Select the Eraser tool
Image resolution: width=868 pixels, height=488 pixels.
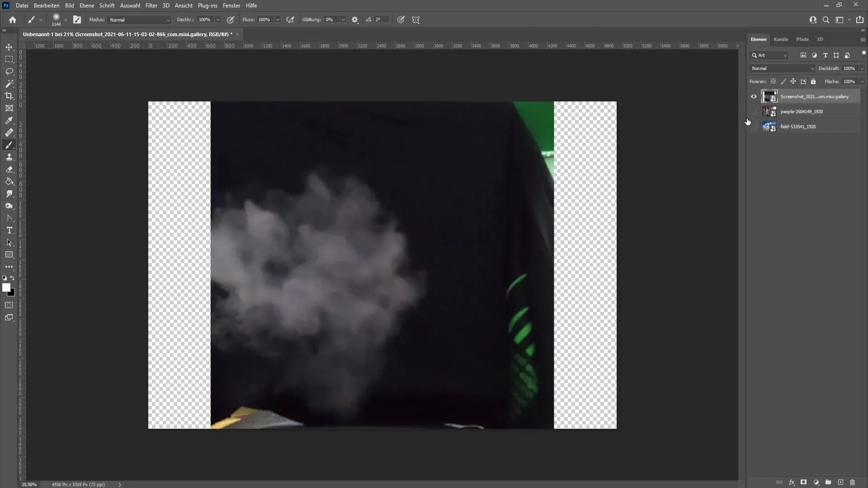coord(9,169)
